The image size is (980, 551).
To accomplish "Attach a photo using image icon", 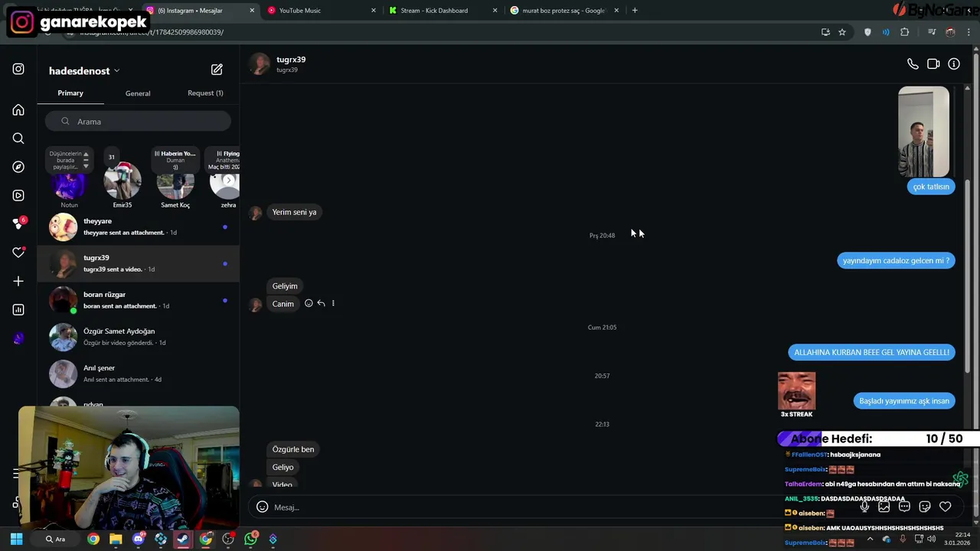I will [x=884, y=507].
